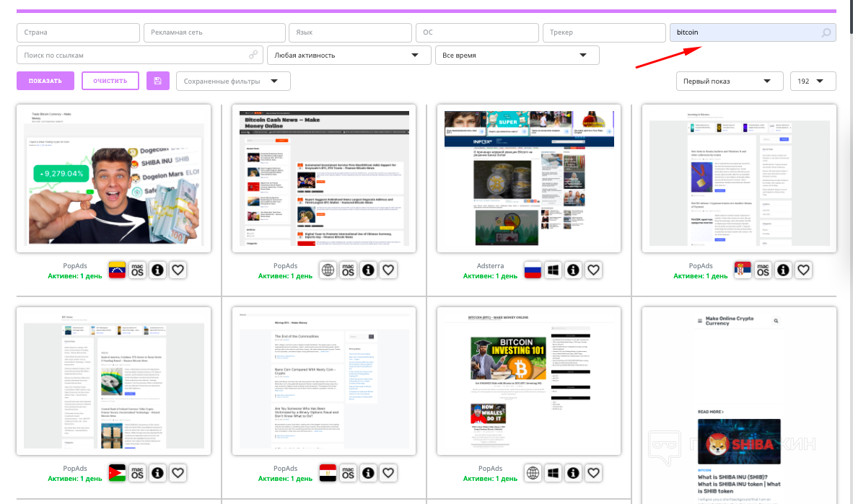
Task: Open info icon on Adsterra card
Action: pos(573,270)
